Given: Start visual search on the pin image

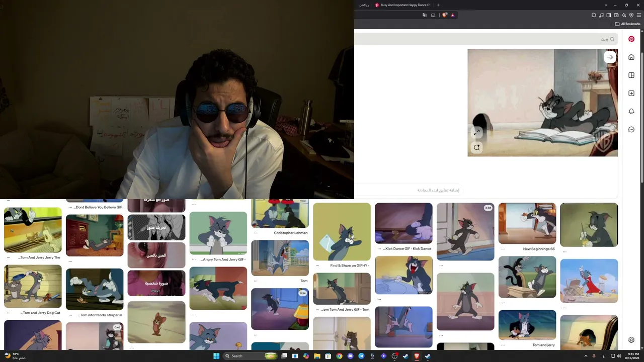Looking at the screenshot, I should click(476, 147).
